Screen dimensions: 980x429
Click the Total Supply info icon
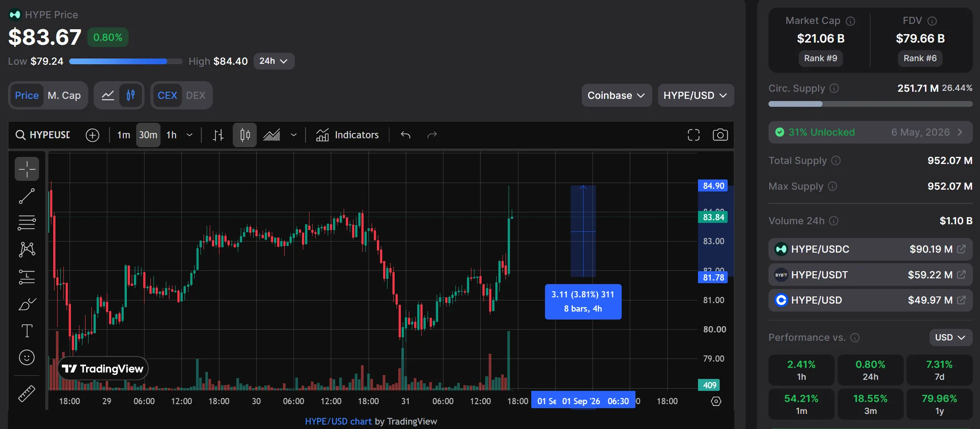click(836, 160)
